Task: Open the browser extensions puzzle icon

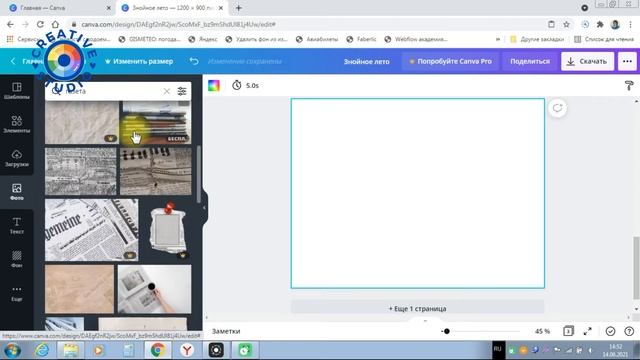Action: pyautogui.click(x=600, y=24)
